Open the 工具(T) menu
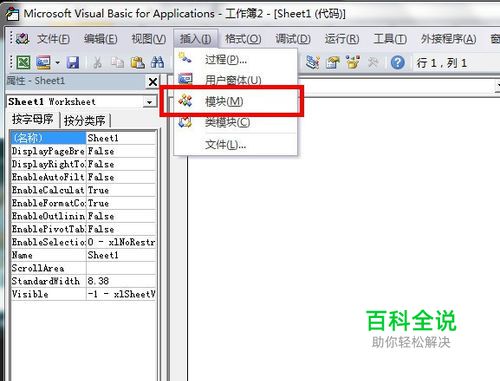 tap(390, 39)
